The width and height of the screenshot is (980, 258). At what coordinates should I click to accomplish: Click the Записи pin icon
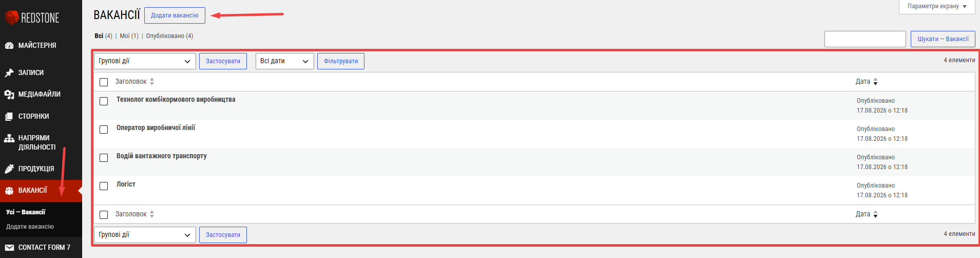9,72
